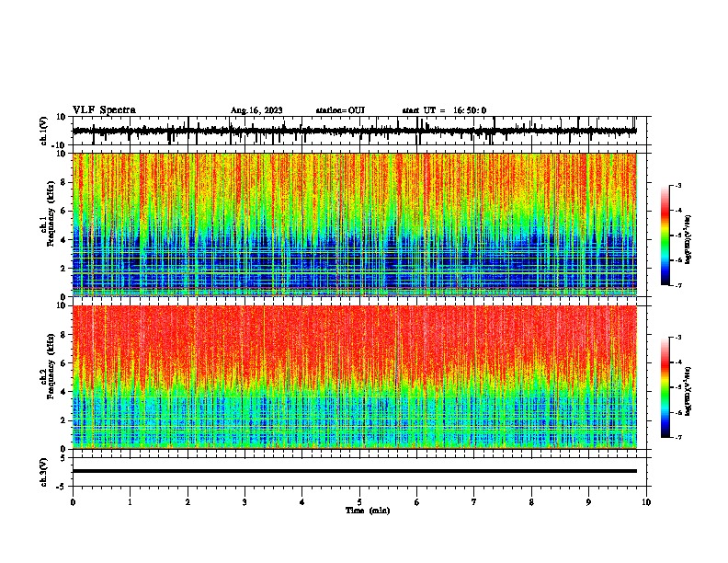Click the '-5' tick on ch.3(V) axis
728x563 pixels.
coord(62,487)
